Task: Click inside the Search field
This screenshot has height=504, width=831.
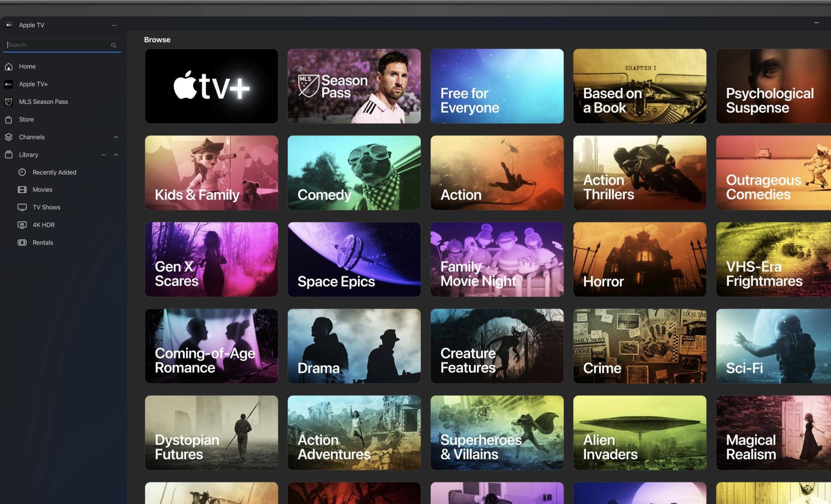Action: (56, 45)
